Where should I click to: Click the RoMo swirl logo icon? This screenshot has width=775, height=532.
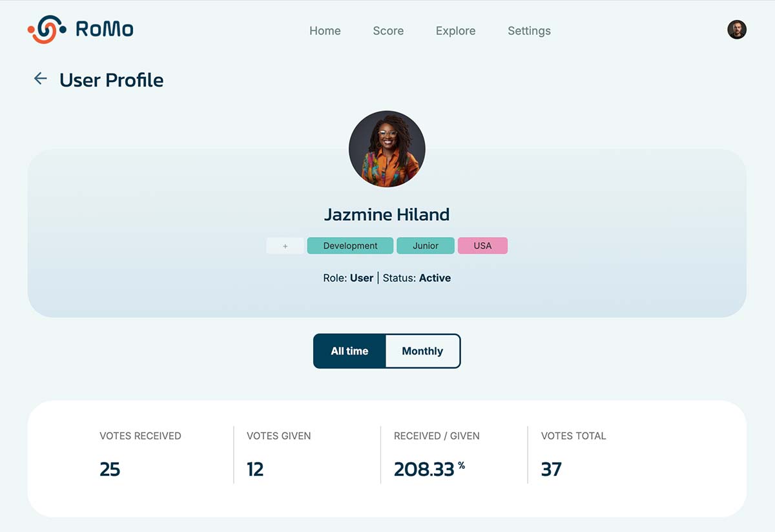[x=46, y=30]
